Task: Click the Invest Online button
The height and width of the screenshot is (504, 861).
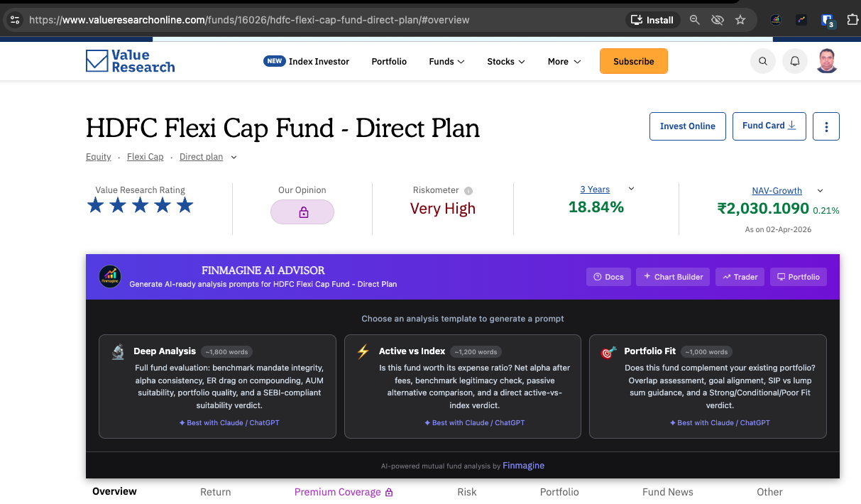Action: (688, 126)
